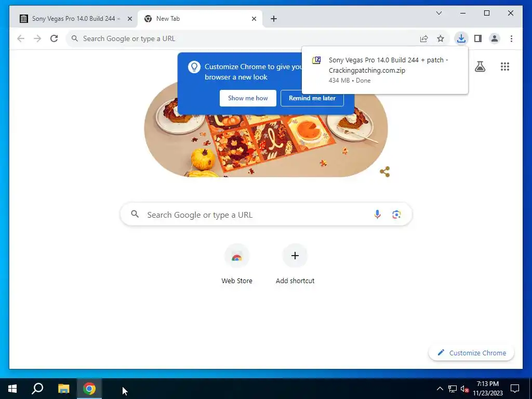Screen dimensions: 532x399
Task: Close the New Tab tab
Action: pyautogui.click(x=254, y=19)
